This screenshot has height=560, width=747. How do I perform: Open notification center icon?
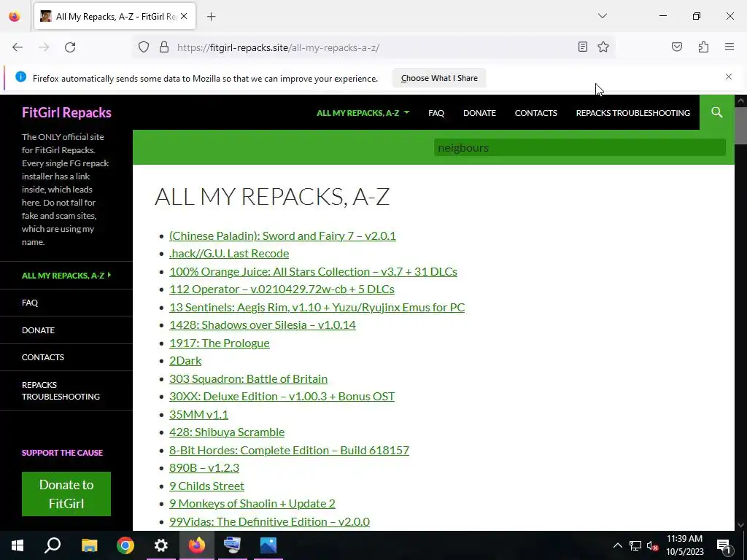tap(724, 545)
